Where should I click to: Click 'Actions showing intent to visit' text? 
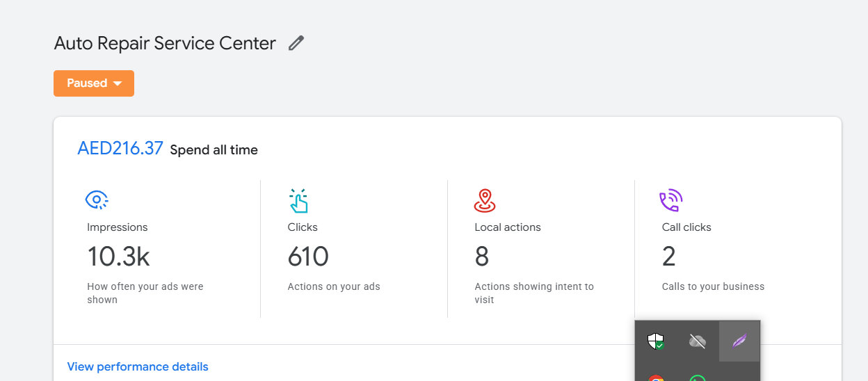(x=534, y=293)
